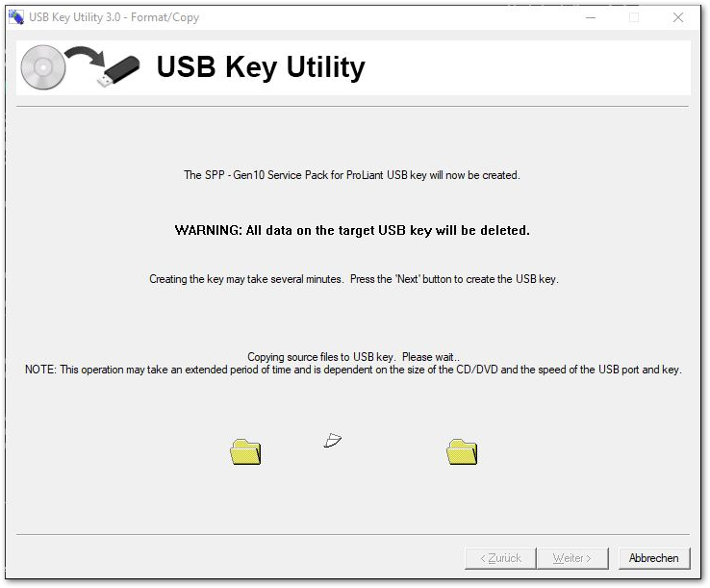
Task: Click the right destination folder icon
Action: (x=462, y=451)
